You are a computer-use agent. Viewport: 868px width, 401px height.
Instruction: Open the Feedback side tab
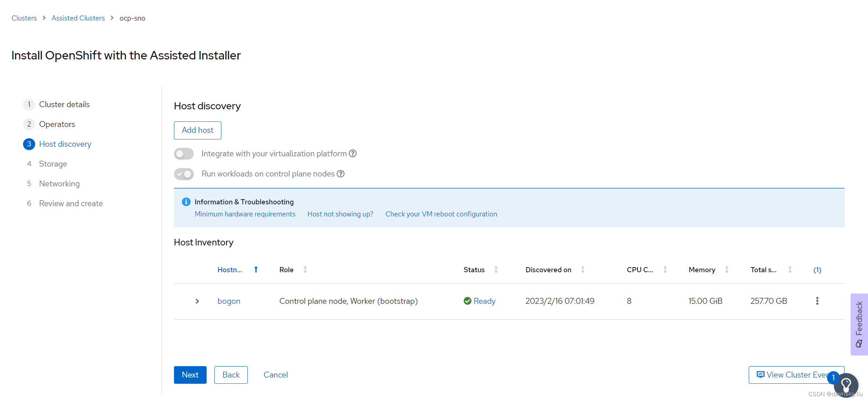pyautogui.click(x=859, y=324)
